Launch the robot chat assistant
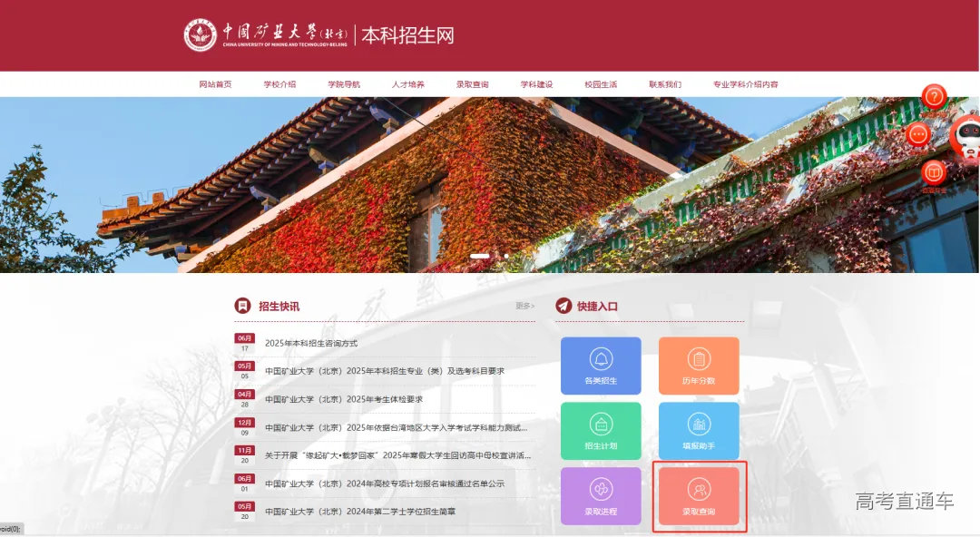 [x=965, y=138]
